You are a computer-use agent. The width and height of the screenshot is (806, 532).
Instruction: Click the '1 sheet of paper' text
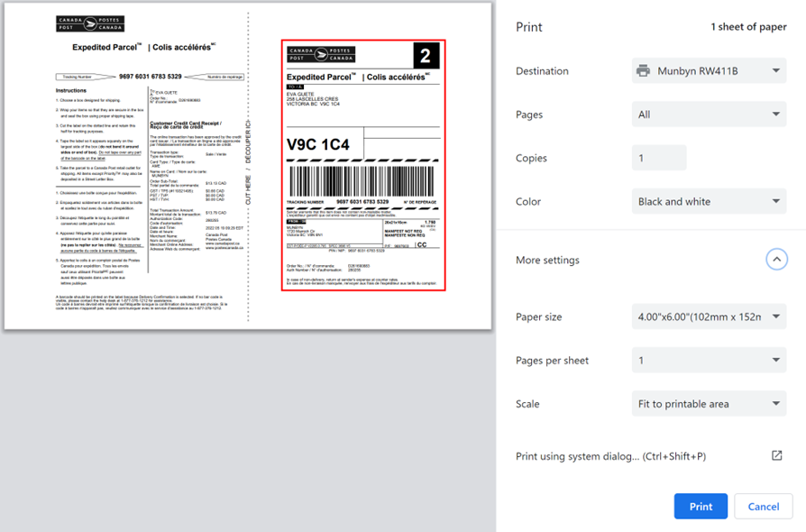pos(748,27)
